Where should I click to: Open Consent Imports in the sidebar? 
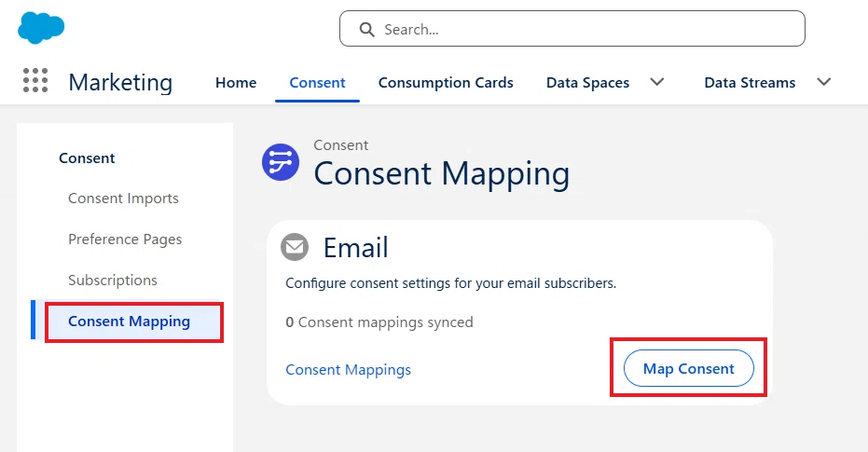(123, 199)
